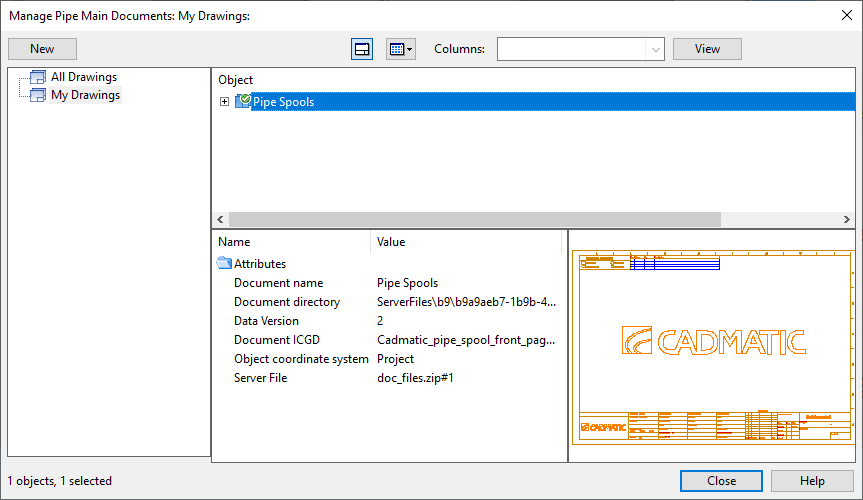
Task: Click the Close button at bottom
Action: point(721,481)
